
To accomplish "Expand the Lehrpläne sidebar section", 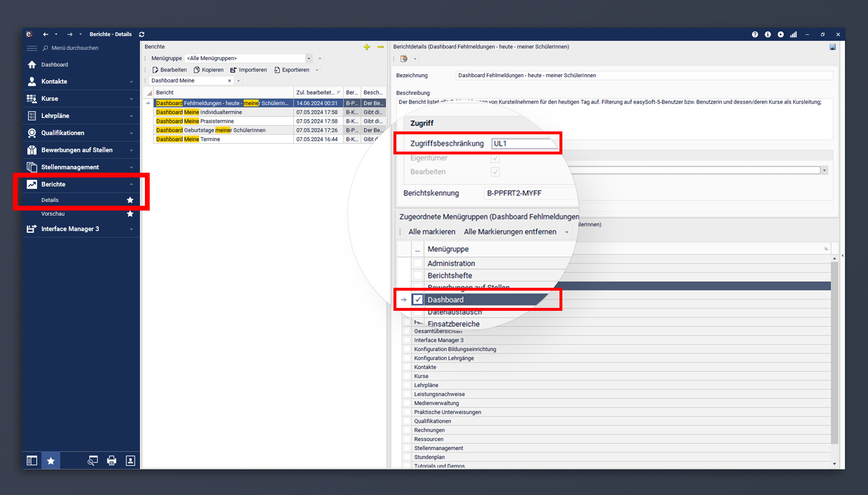I will (x=81, y=116).
